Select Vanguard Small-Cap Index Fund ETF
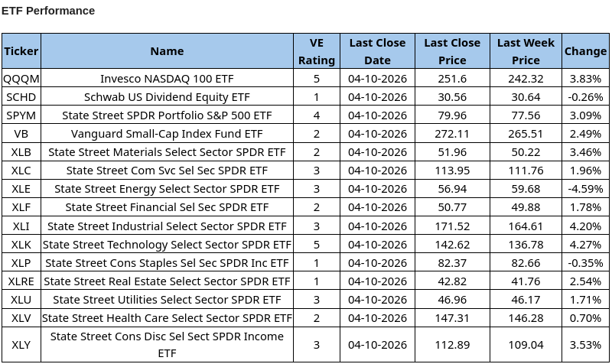 pyautogui.click(x=167, y=134)
